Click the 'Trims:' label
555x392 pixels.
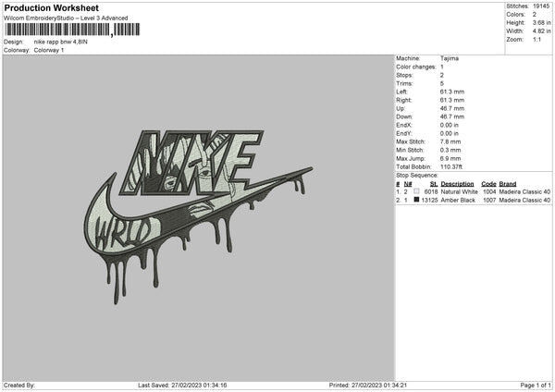(404, 83)
